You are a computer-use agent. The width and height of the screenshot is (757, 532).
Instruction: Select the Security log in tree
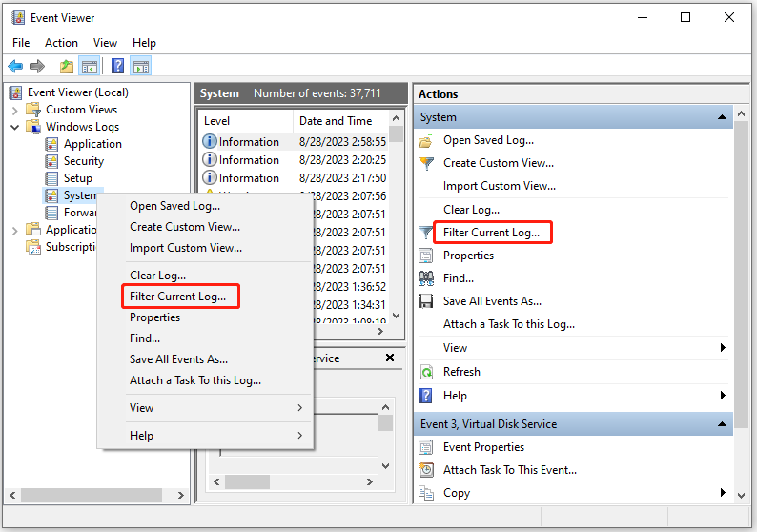pyautogui.click(x=84, y=161)
